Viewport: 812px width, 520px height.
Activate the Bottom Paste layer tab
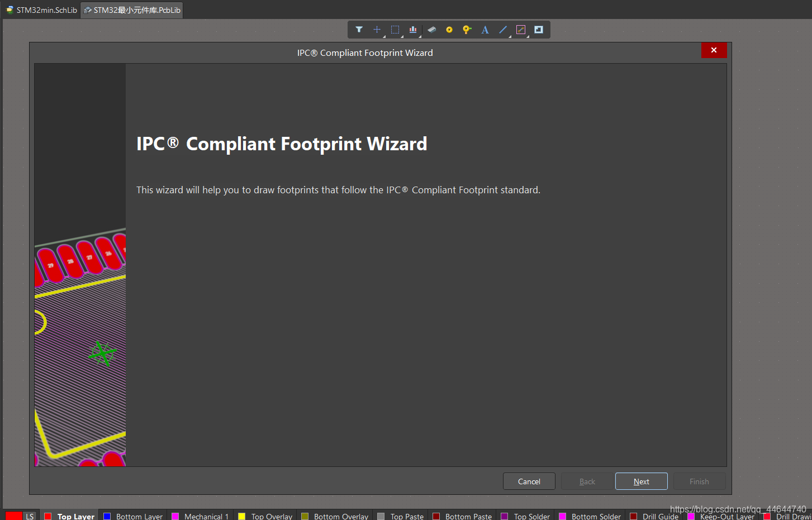462,516
